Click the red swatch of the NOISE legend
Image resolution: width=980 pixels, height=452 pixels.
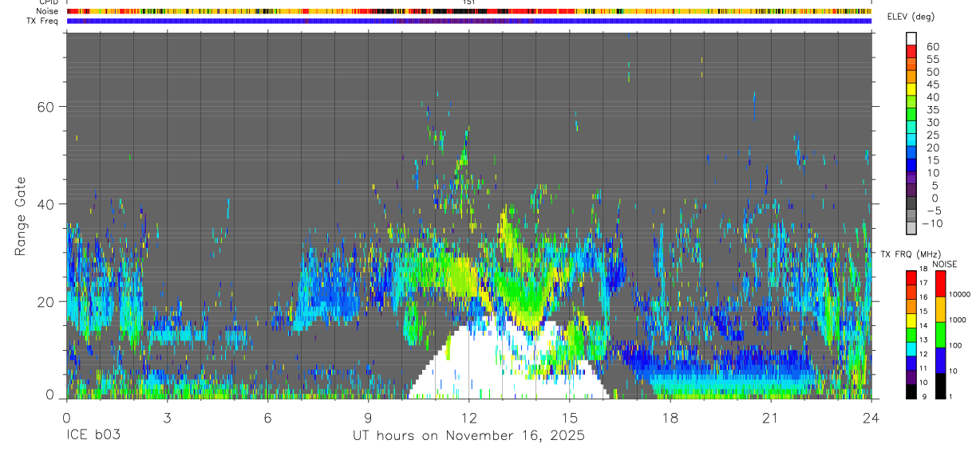tap(941, 283)
